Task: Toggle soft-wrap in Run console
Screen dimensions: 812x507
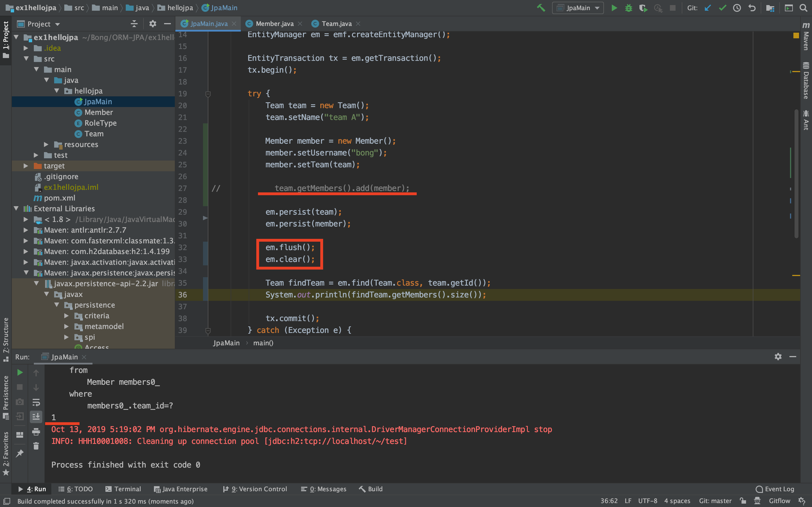Action: (x=36, y=402)
